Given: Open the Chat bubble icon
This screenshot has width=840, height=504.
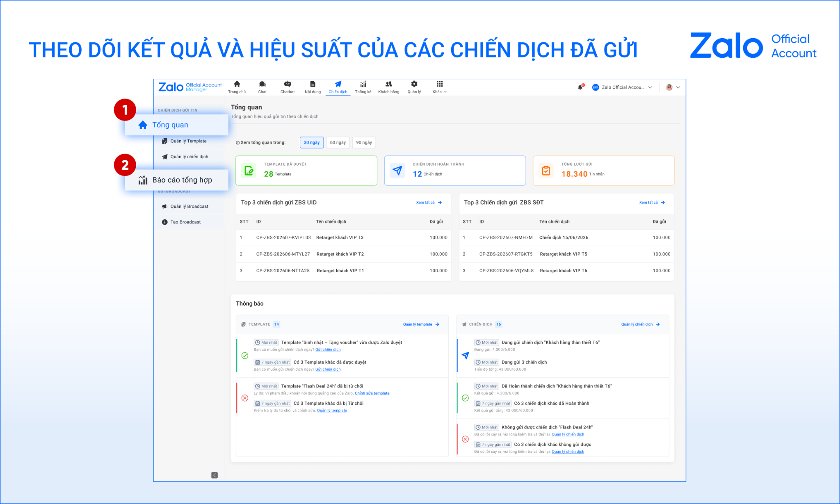Looking at the screenshot, I should [262, 84].
